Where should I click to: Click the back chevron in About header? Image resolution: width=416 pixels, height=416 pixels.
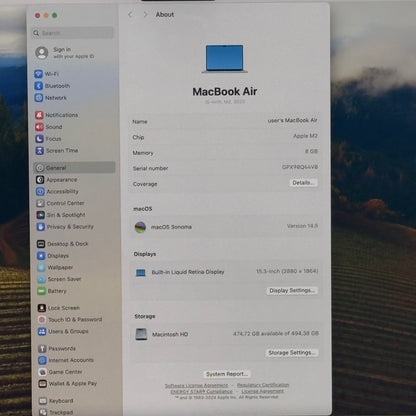(x=130, y=14)
